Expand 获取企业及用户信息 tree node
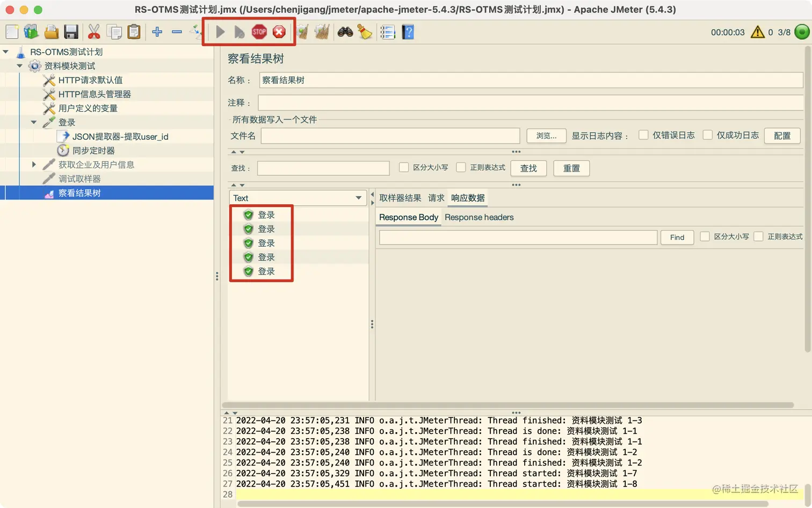 point(34,164)
